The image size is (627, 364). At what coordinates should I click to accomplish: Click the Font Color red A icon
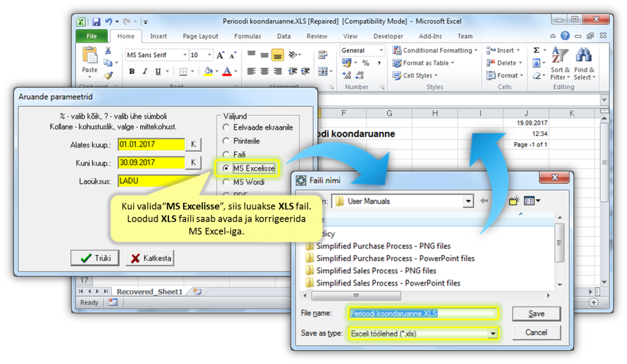click(227, 71)
